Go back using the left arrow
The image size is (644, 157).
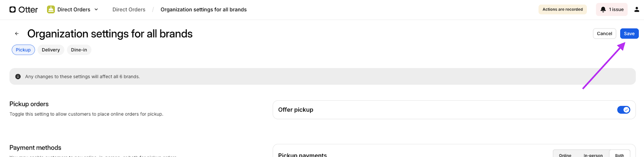17,34
